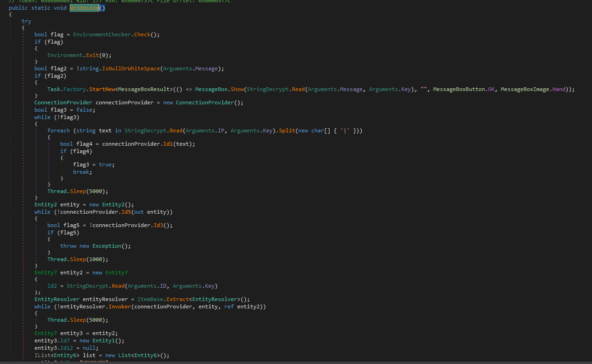Click the try keyword
Viewport: 592px width, 364px height.
tap(26, 21)
